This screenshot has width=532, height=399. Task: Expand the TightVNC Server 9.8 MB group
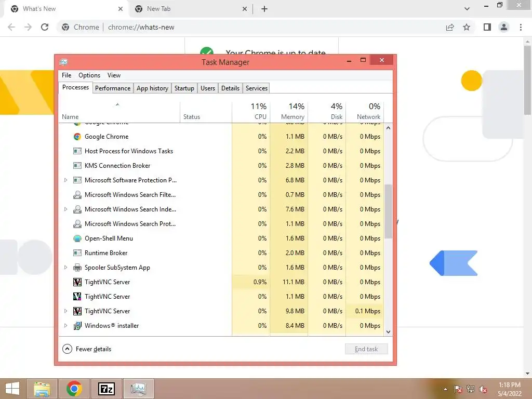[x=66, y=311]
